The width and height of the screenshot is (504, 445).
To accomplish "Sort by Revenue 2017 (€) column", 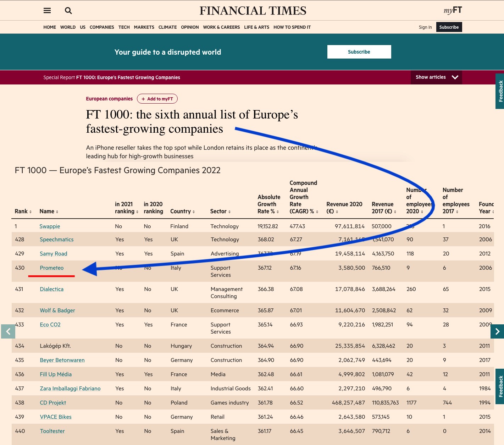I will pos(395,212).
